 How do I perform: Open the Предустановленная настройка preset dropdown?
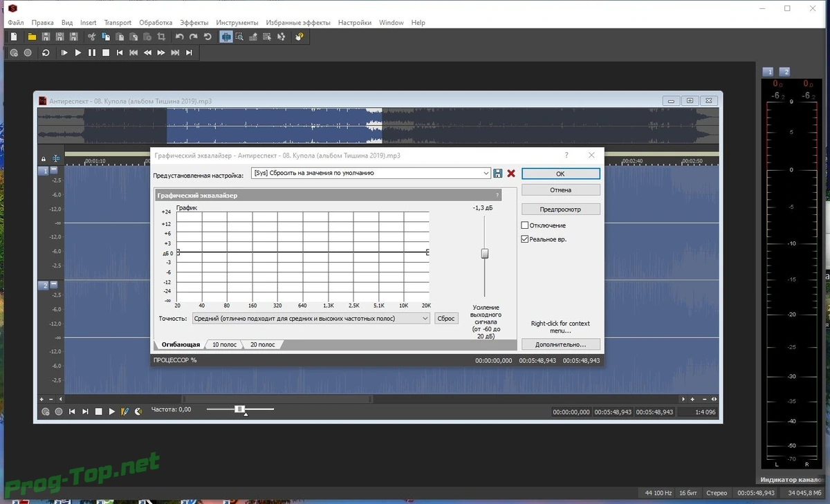tap(371, 174)
